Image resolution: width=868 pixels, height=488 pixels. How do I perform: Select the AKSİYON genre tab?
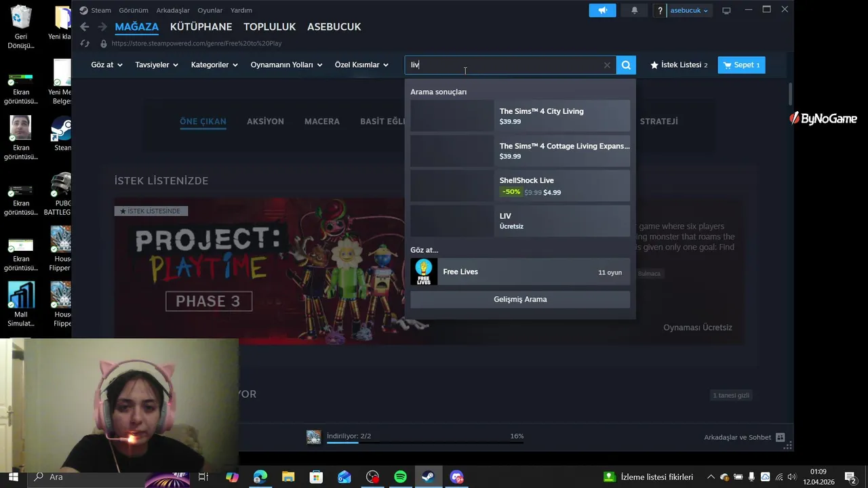click(x=265, y=121)
